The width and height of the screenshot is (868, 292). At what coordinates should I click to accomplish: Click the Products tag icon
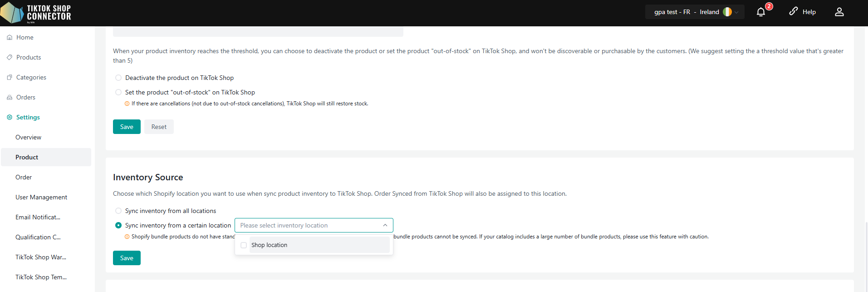10,57
